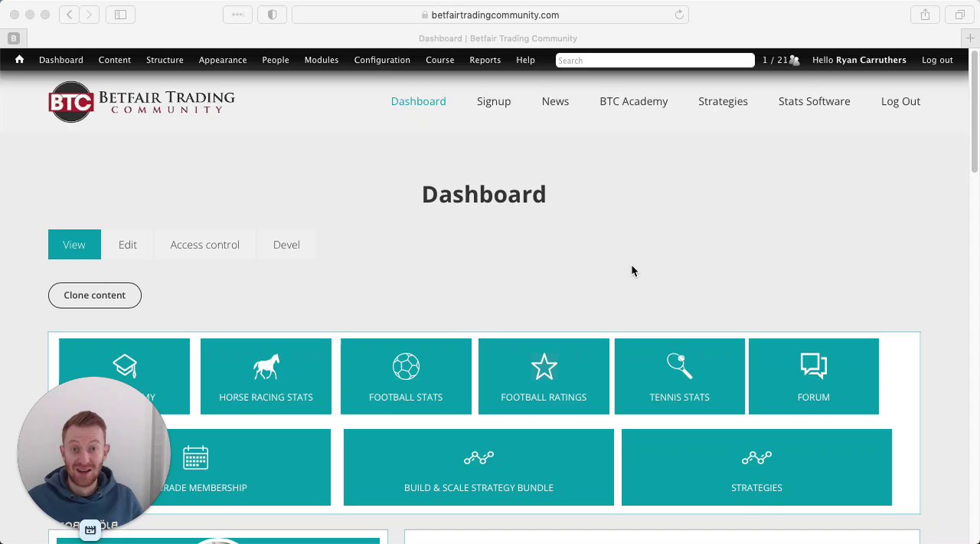Click the Dashboard page heading
980x544 pixels.
(x=484, y=194)
